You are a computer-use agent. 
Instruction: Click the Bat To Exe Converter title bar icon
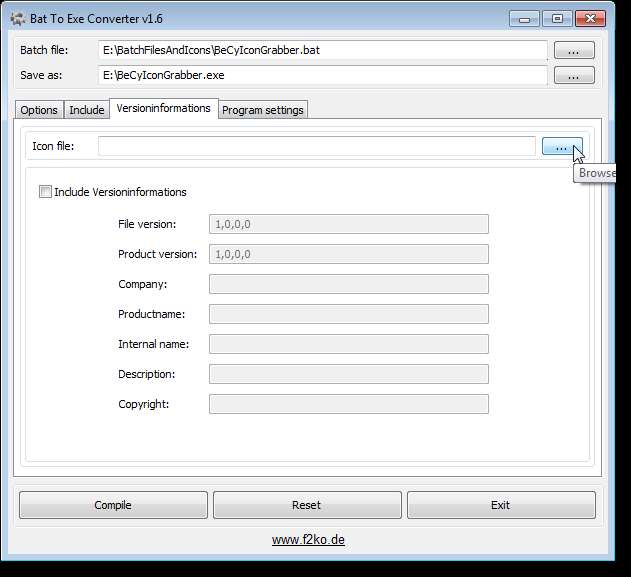[x=17, y=19]
